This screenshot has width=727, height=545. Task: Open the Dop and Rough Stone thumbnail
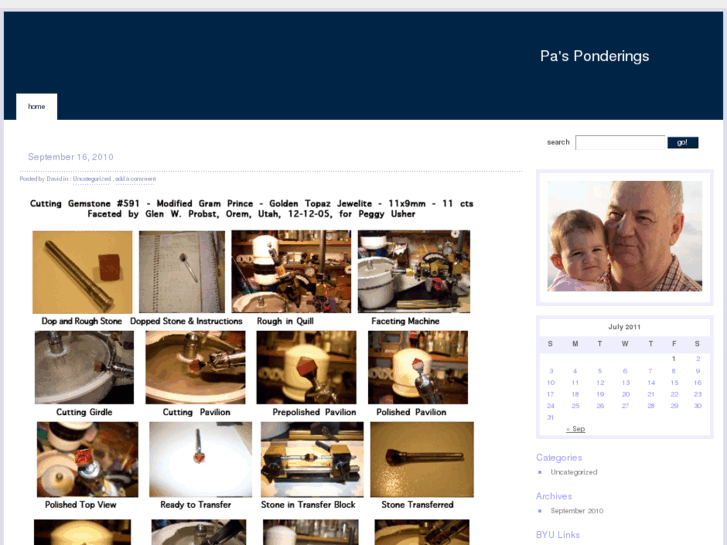pos(83,272)
